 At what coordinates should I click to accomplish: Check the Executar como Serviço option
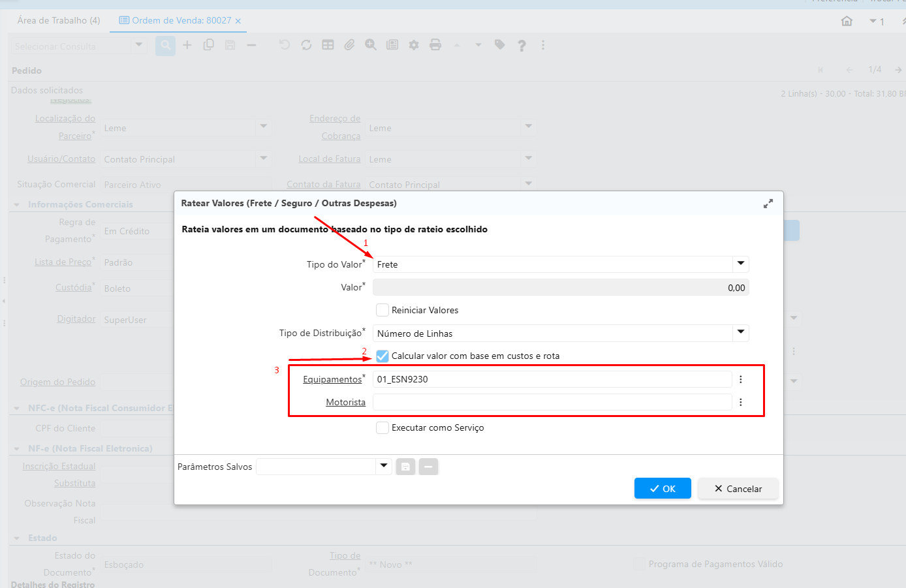pos(383,428)
